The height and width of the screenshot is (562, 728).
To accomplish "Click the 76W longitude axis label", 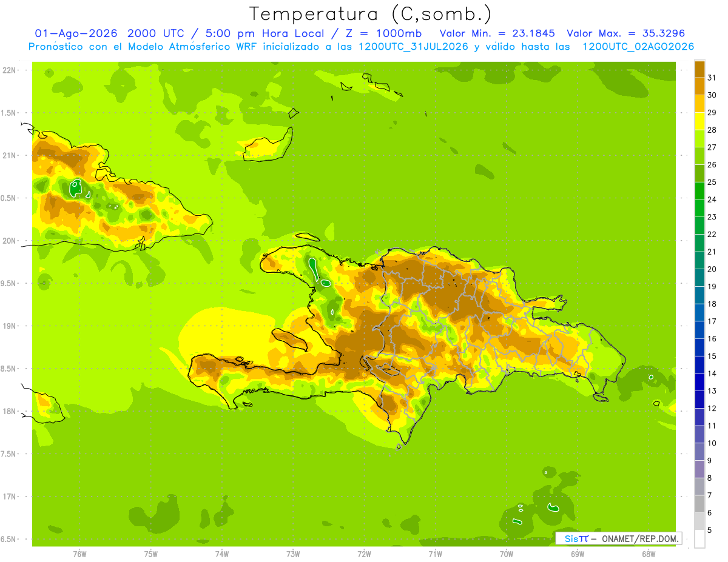I will point(79,554).
